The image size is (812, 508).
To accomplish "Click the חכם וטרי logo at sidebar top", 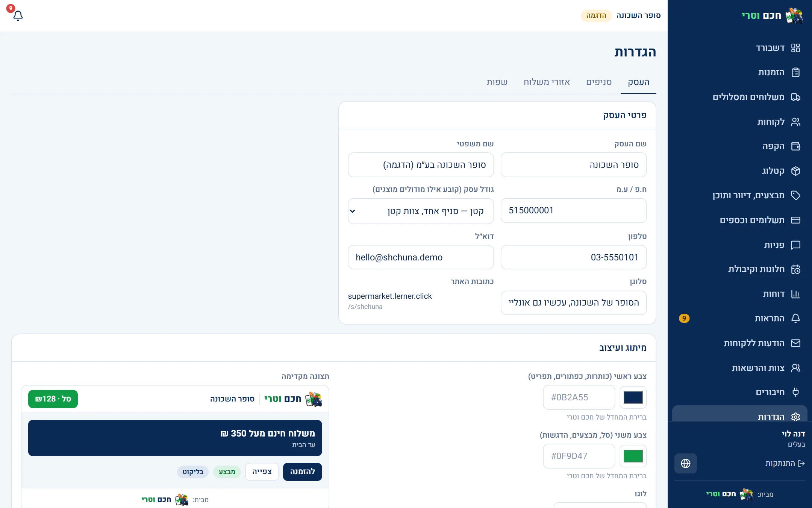I will pos(772,15).
